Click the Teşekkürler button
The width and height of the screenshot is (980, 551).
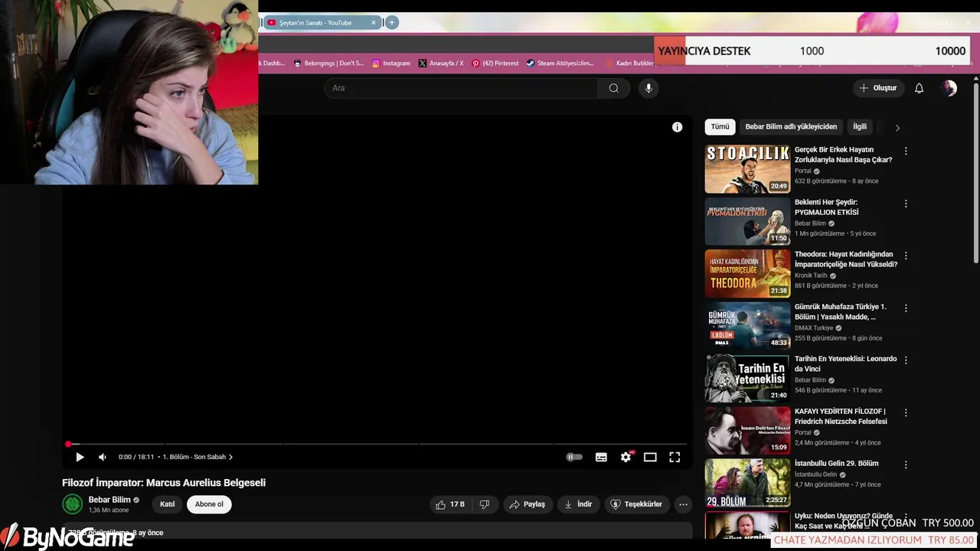636,504
